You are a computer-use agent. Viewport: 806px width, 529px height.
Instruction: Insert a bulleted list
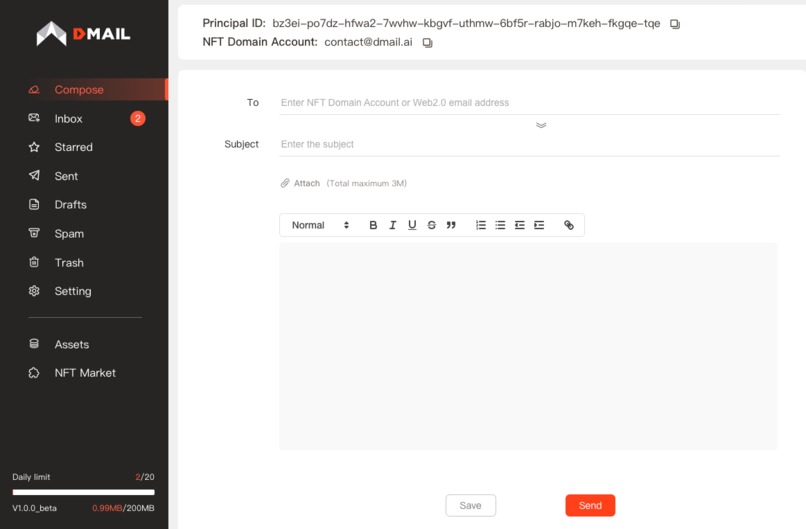[x=500, y=225]
